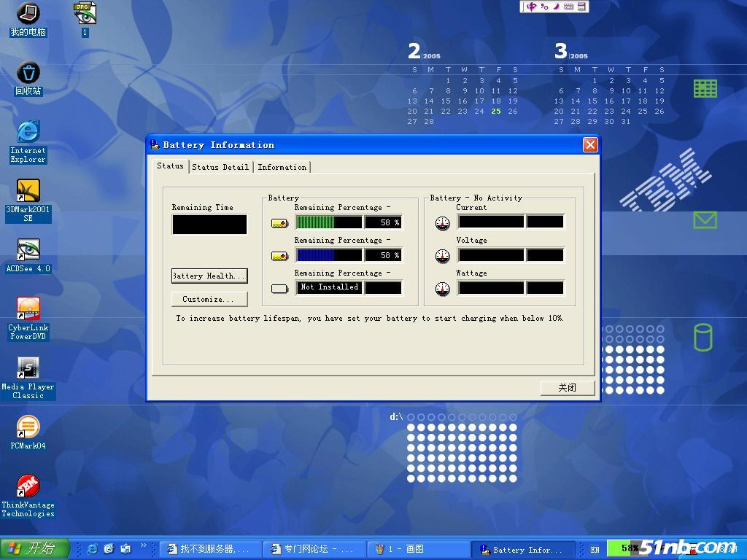Viewport: 747px width, 560px height.
Task: Click the Current gauge icon
Action: click(x=442, y=222)
